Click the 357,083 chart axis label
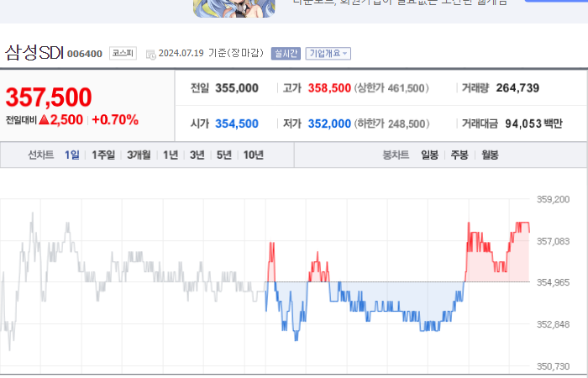 tap(553, 242)
